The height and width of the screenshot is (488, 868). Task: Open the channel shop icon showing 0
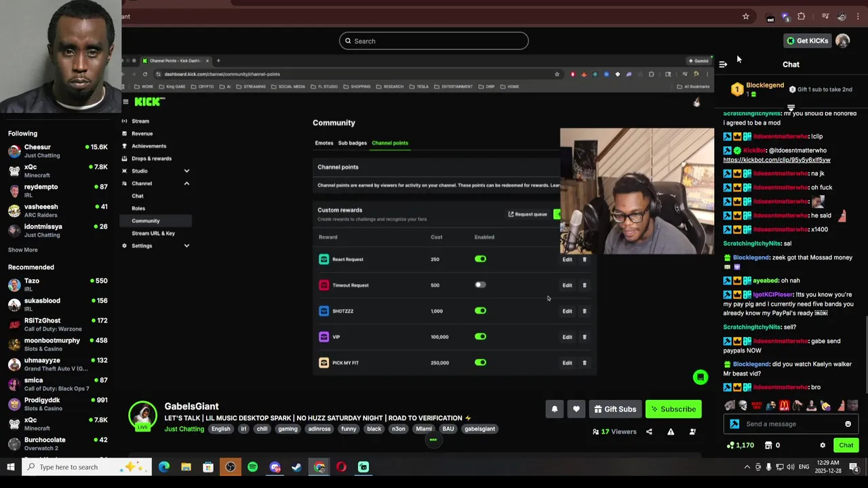click(x=772, y=445)
